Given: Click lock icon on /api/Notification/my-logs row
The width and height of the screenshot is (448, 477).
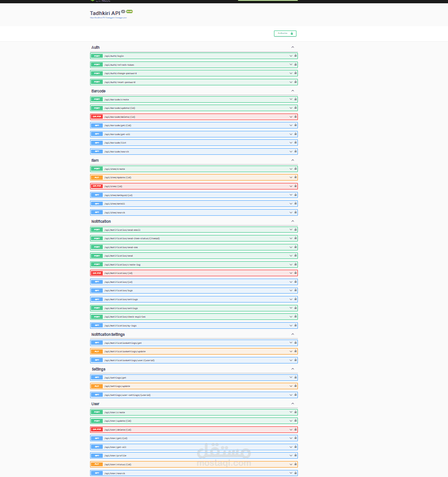Looking at the screenshot, I should tap(295, 325).
